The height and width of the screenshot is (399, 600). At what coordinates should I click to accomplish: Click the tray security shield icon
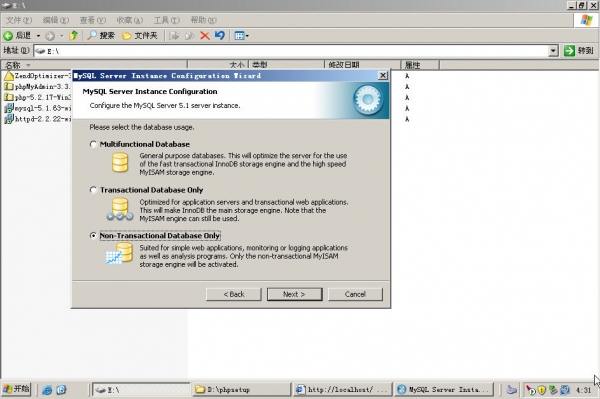pyautogui.click(x=541, y=390)
